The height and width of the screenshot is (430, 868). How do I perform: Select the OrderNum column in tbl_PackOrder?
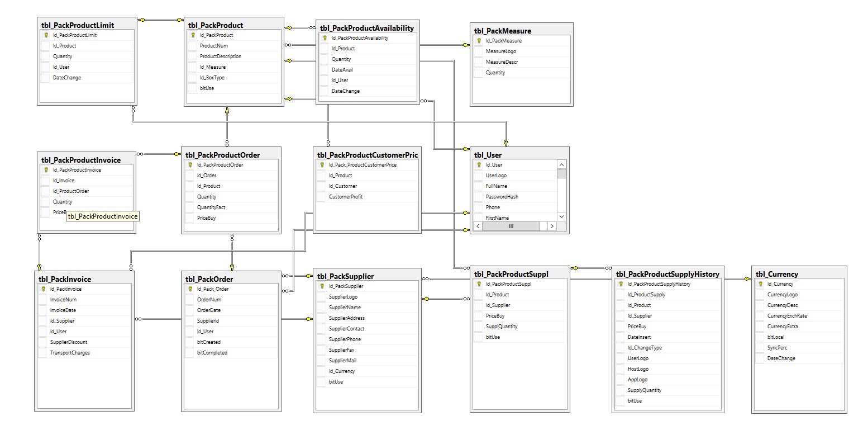(231, 300)
